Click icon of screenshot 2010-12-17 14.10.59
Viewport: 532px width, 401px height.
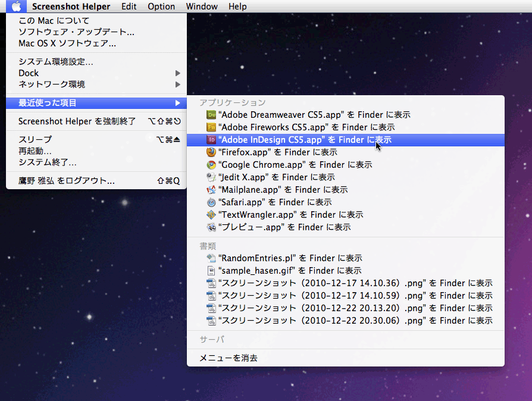211,296
